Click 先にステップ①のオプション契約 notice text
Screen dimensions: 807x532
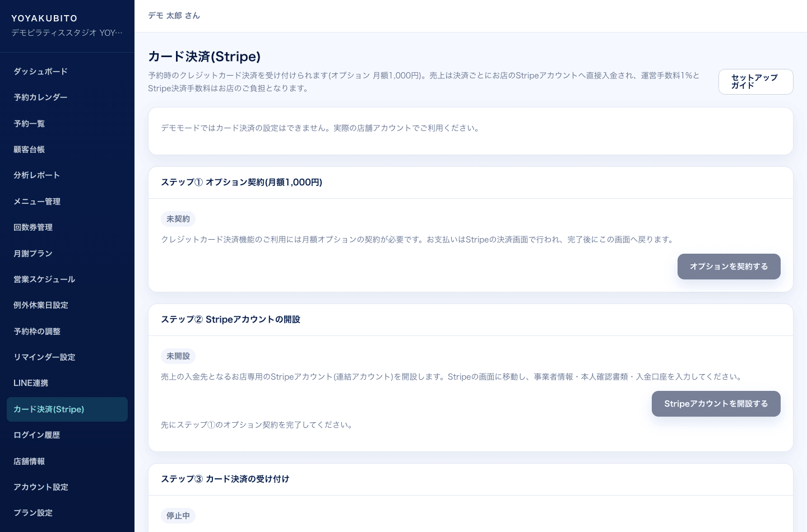[258, 425]
